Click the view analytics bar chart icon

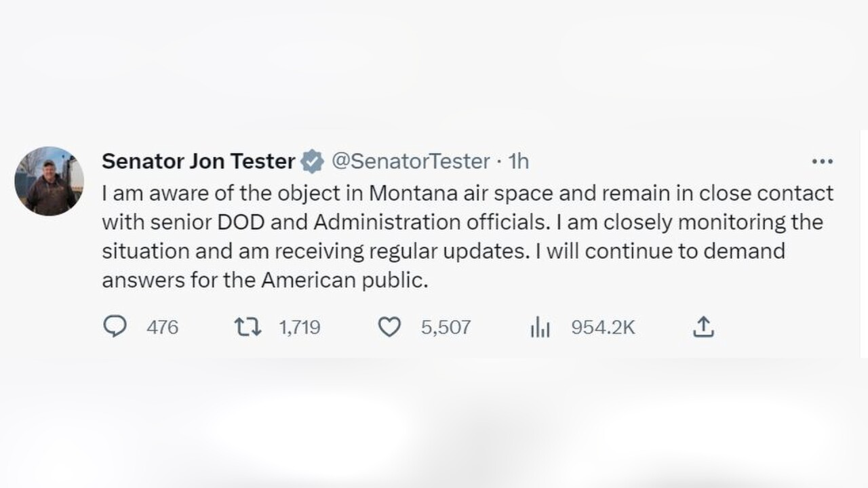540,327
